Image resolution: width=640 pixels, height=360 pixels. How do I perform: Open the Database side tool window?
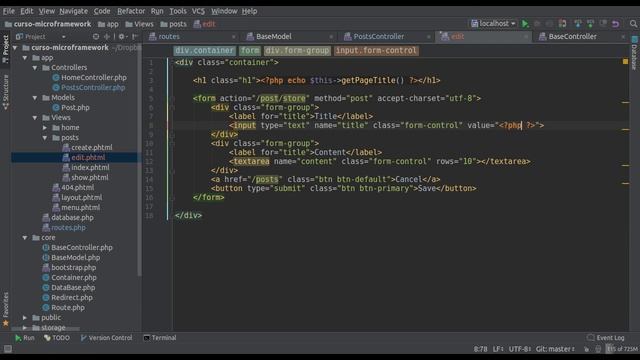tap(634, 53)
